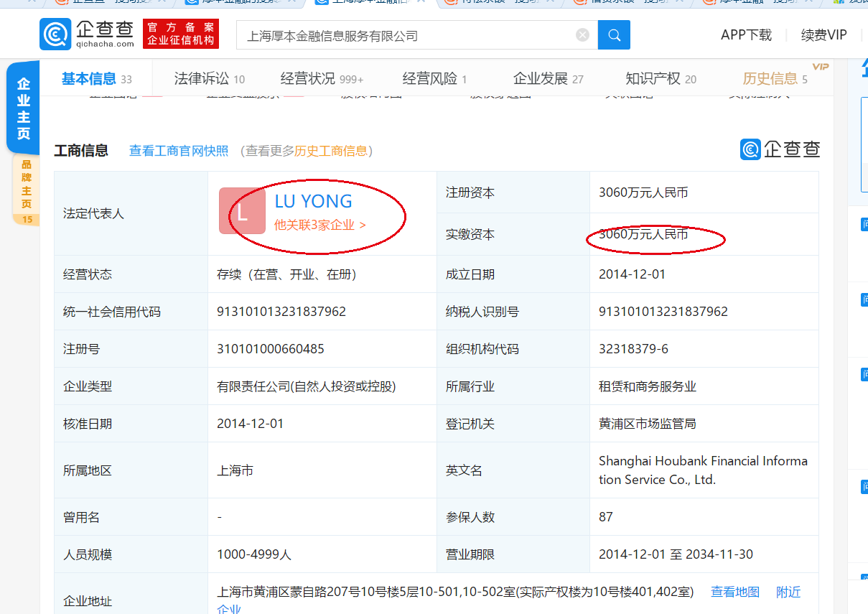868x614 pixels.
Task: Select 参保人数 value 87
Action: (x=606, y=517)
